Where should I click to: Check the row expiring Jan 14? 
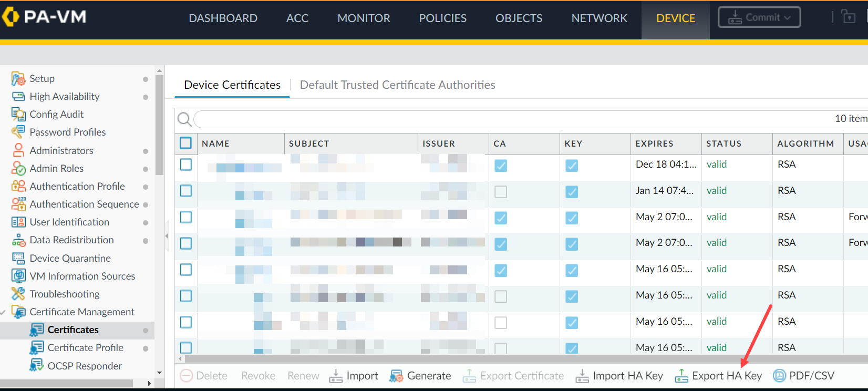coord(186,191)
